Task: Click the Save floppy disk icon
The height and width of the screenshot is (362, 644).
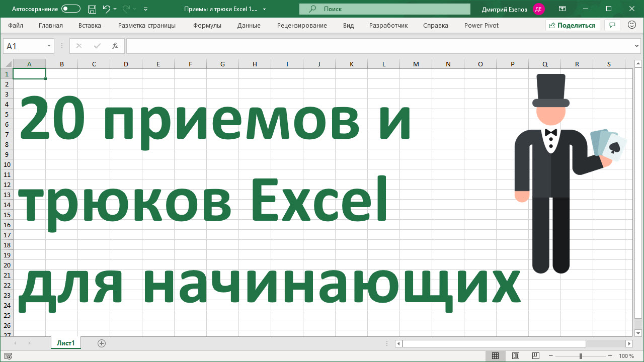Action: [92, 9]
